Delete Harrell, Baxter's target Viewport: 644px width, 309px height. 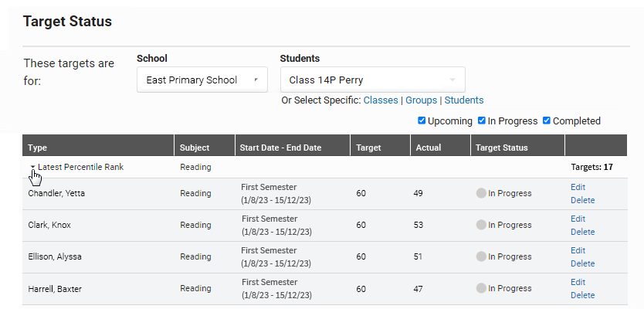point(583,295)
